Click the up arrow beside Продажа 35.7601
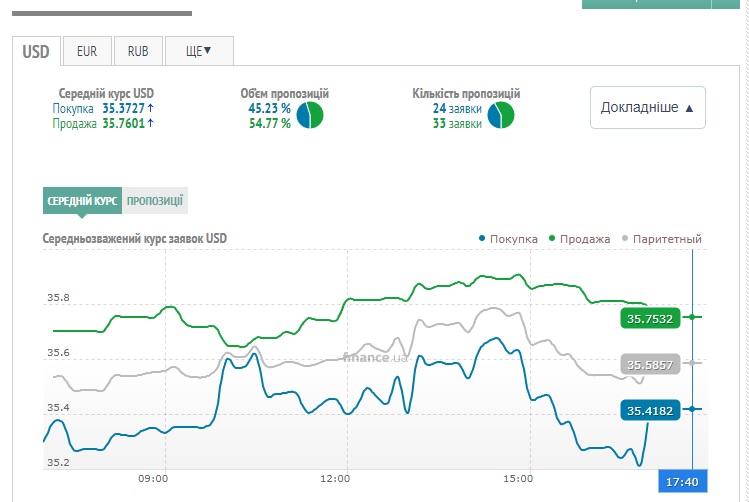 tap(150, 123)
